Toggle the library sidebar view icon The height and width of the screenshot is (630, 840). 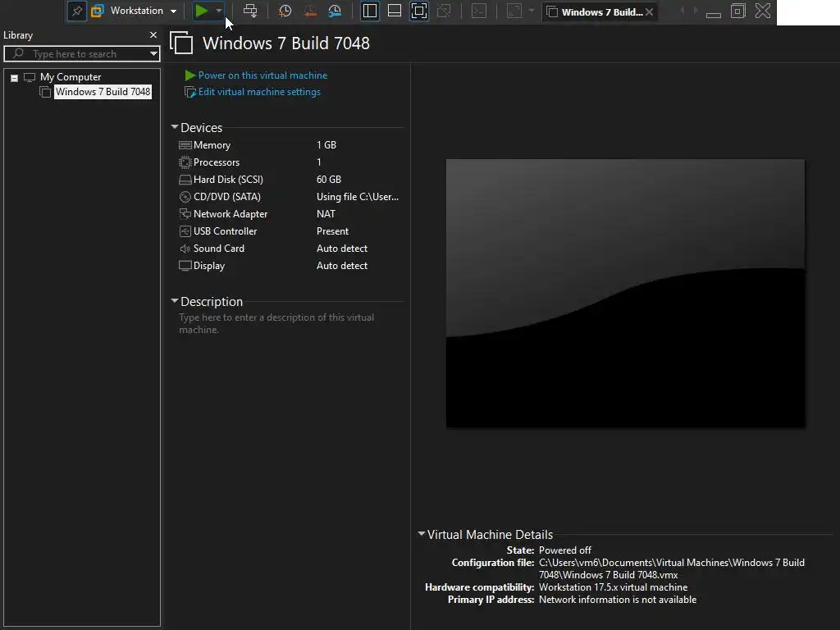[x=370, y=11]
